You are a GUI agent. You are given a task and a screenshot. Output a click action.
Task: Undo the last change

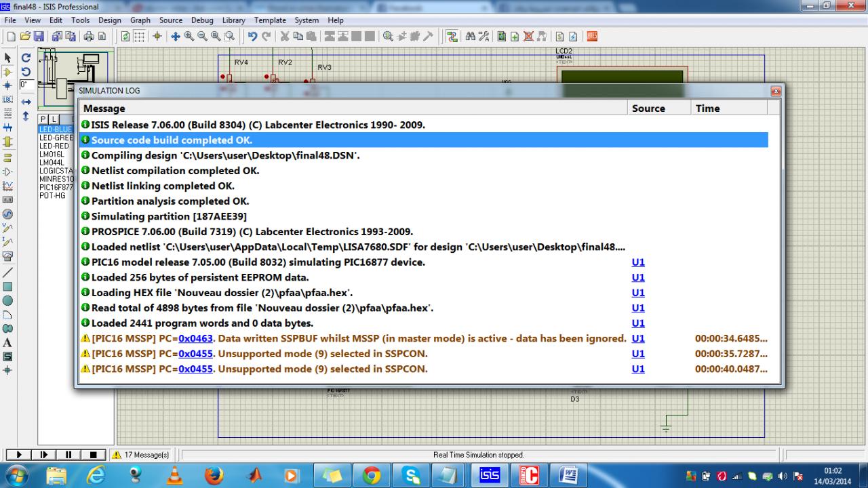[252, 36]
